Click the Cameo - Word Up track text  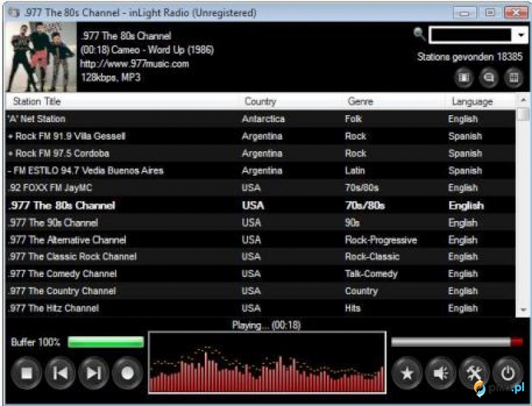pyautogui.click(x=147, y=50)
